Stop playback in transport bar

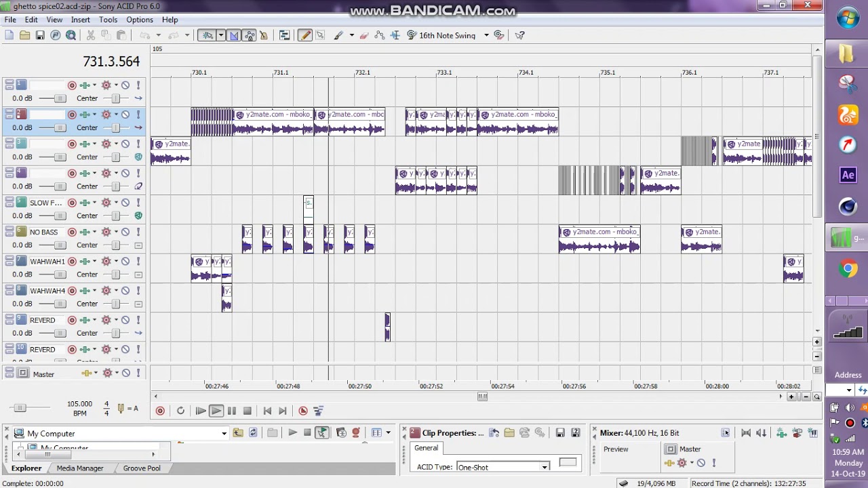[x=248, y=411]
